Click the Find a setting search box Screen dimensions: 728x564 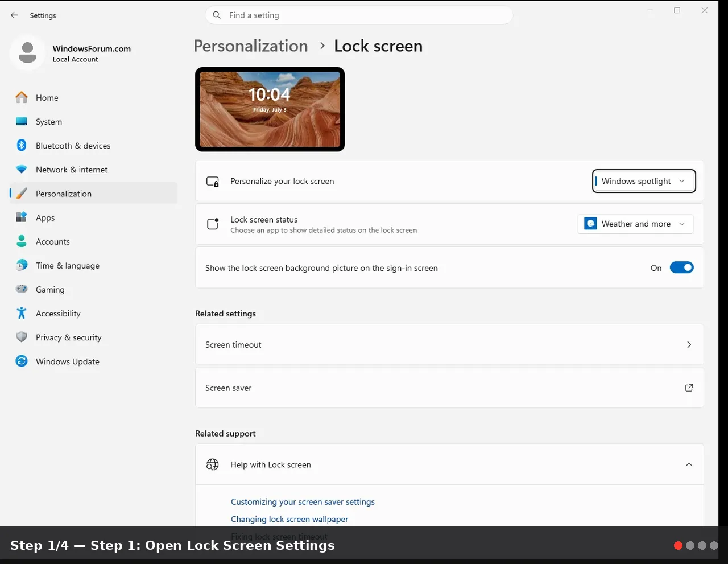(359, 15)
